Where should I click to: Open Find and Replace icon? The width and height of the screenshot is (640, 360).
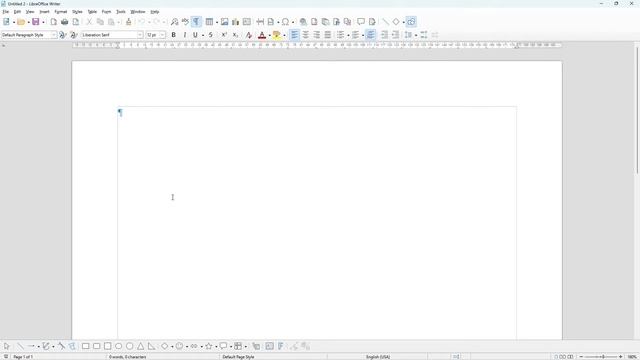click(174, 22)
